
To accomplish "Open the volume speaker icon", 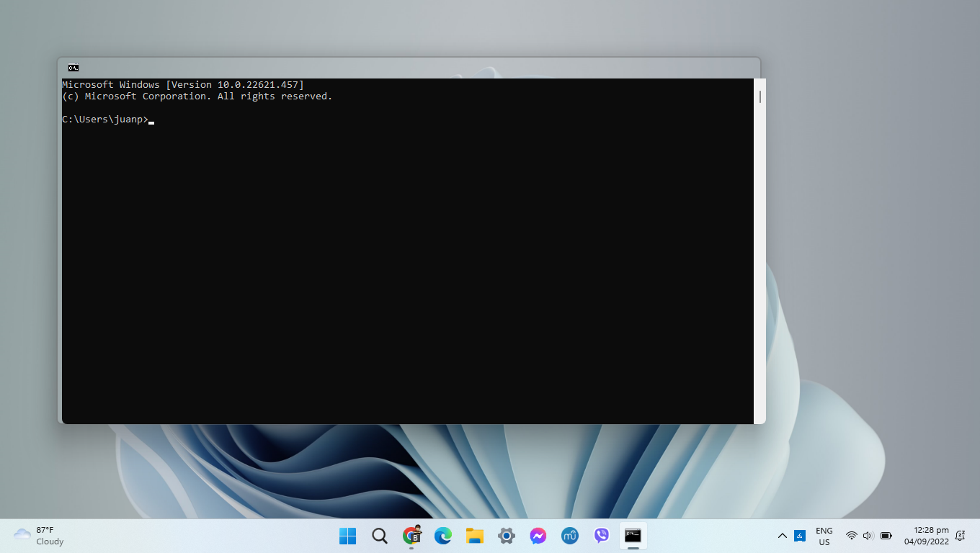I will (868, 536).
